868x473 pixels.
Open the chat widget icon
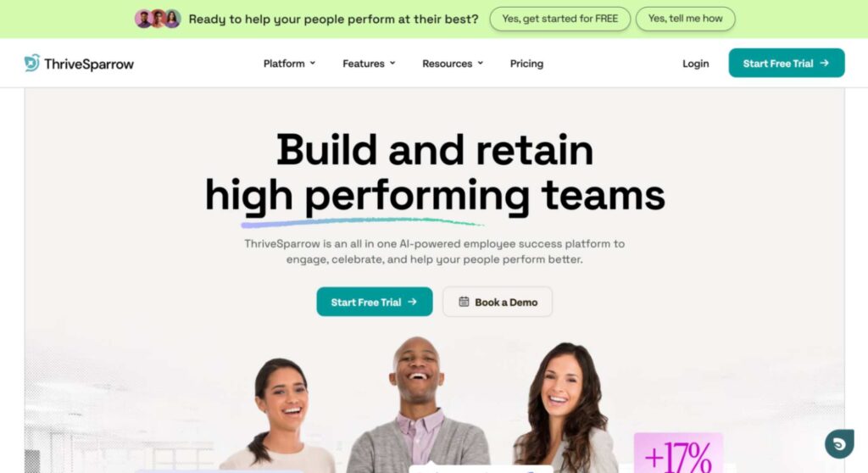click(839, 443)
